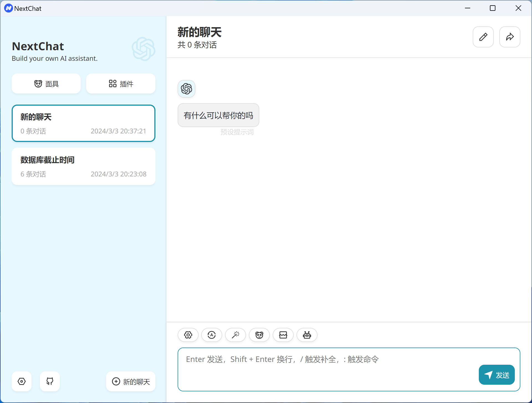Open quick prompts via the magic wand icon

(236, 335)
